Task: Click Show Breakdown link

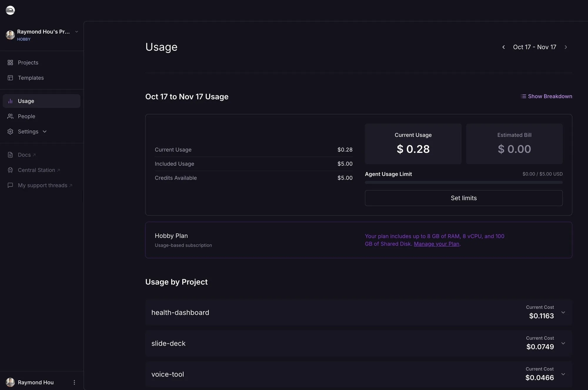Action: tap(546, 96)
